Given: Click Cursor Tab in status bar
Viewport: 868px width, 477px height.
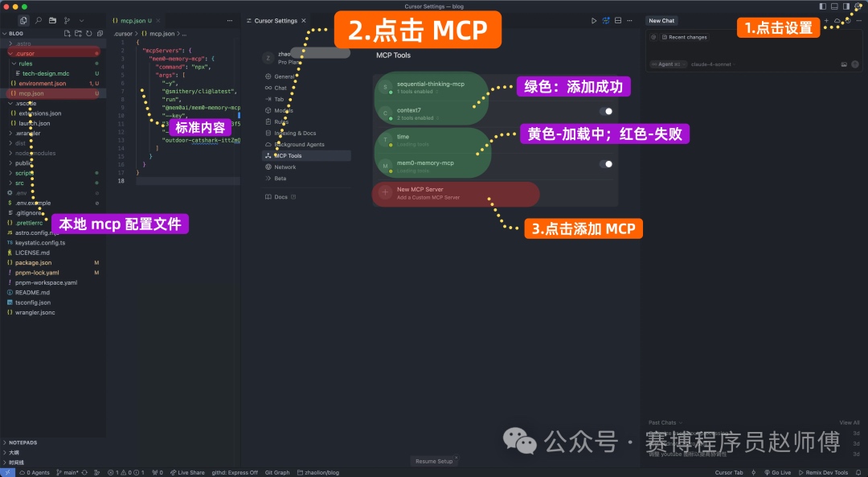Looking at the screenshot, I should coord(728,472).
